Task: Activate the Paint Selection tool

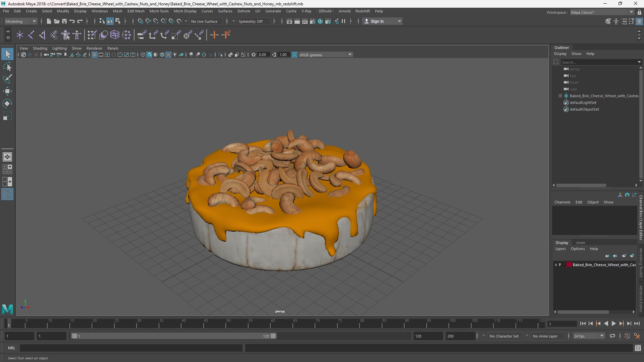Action: pyautogui.click(x=7, y=79)
